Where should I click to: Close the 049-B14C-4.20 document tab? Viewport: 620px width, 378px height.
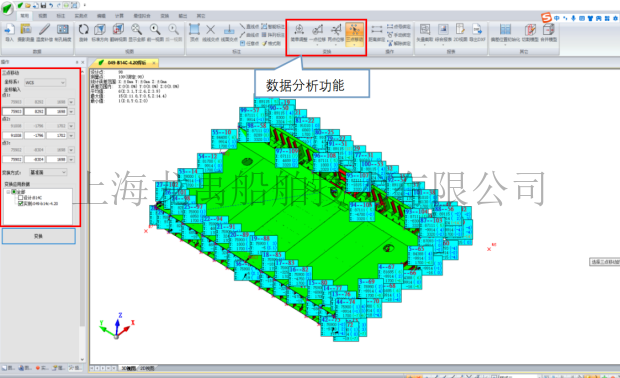tap(154, 63)
